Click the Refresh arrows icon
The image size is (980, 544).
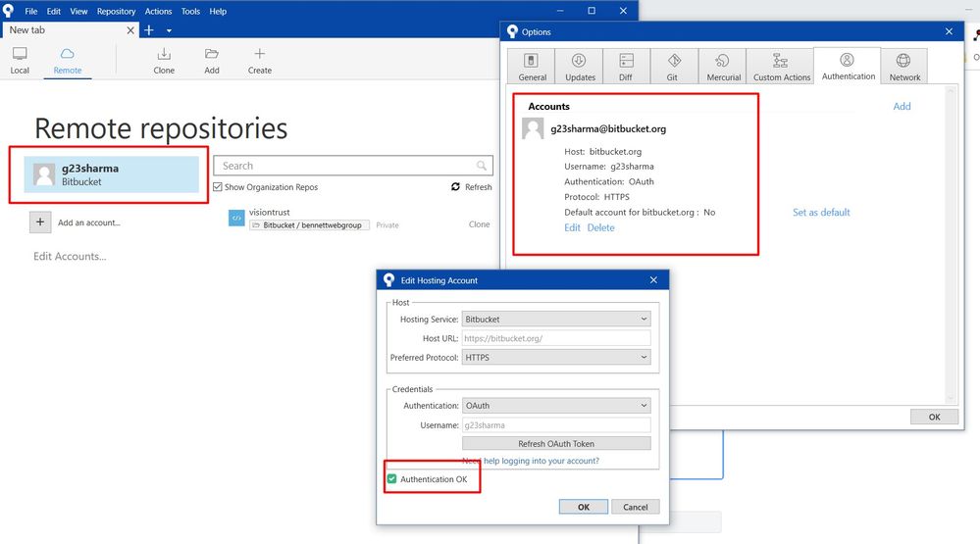[x=455, y=187]
